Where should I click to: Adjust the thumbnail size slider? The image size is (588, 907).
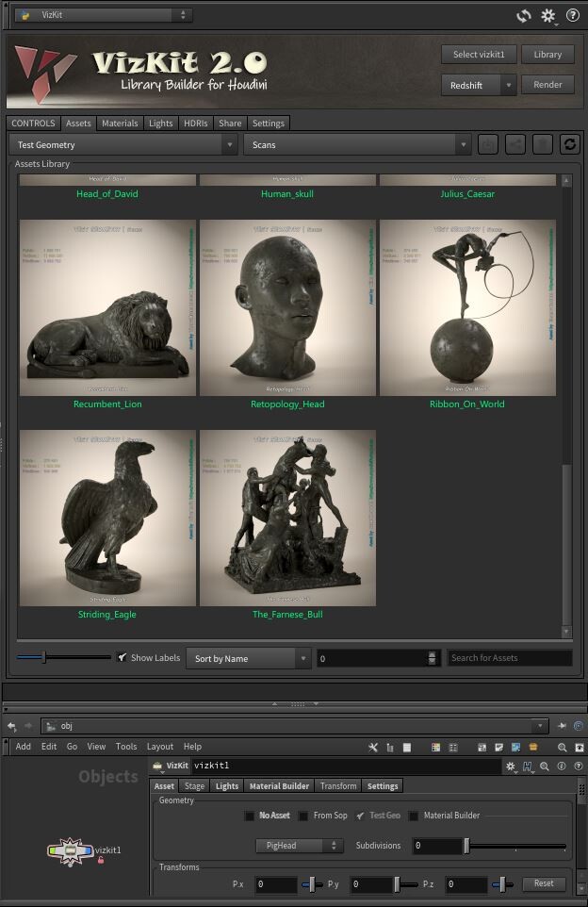[x=63, y=657]
